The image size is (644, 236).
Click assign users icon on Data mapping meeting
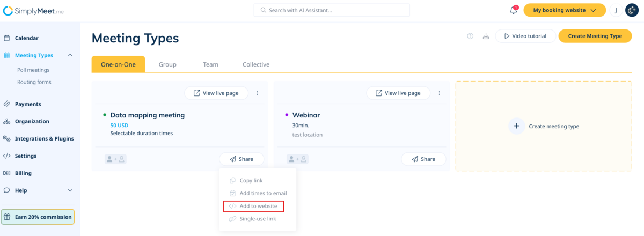point(115,159)
